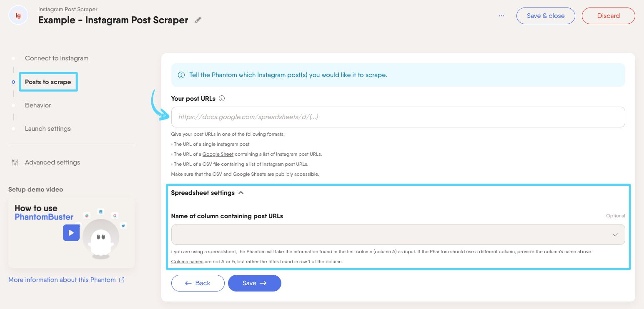Screen dimensions: 644x309
Task: Collapse the Spreadsheet settings section
Action: click(x=241, y=193)
